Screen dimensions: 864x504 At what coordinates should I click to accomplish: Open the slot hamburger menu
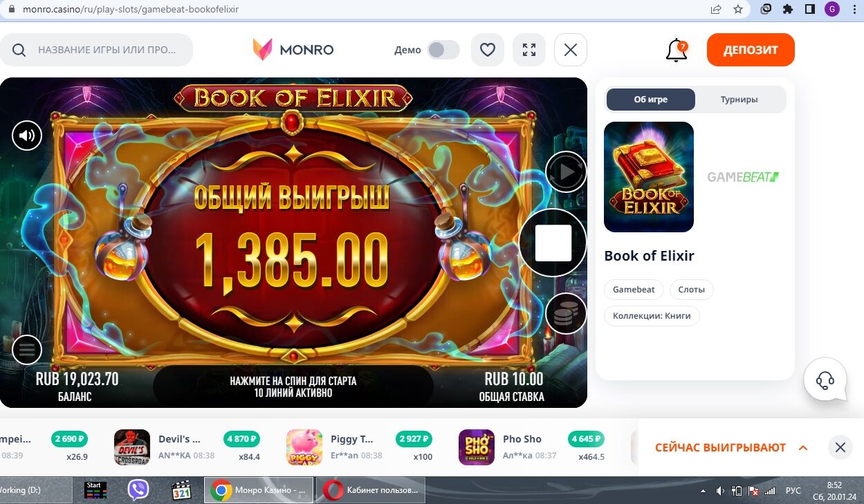coord(27,350)
